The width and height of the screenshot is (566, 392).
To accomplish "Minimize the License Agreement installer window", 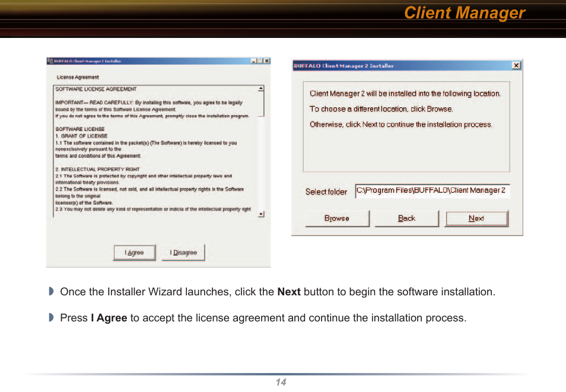I will coord(253,61).
